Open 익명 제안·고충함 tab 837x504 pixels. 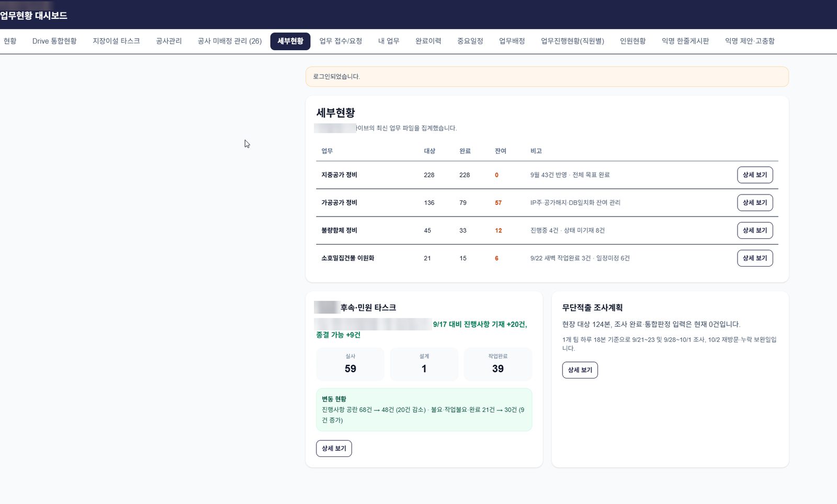point(750,41)
